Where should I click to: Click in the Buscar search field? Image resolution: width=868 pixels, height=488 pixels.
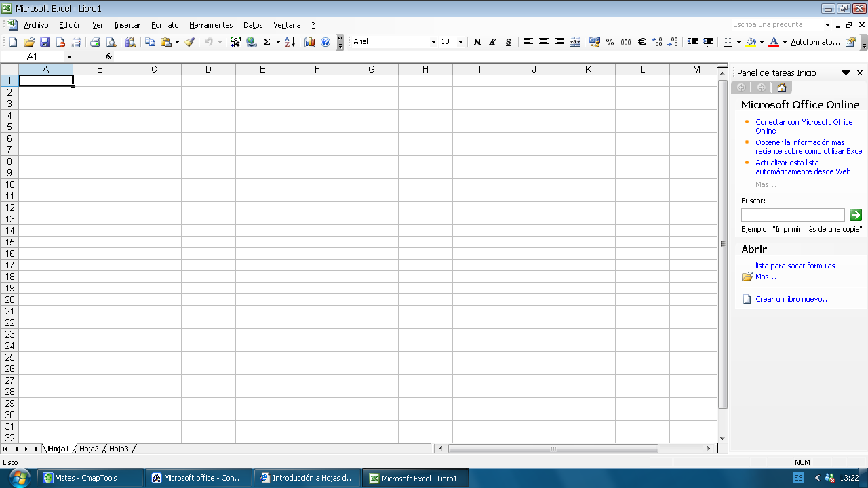click(793, 215)
